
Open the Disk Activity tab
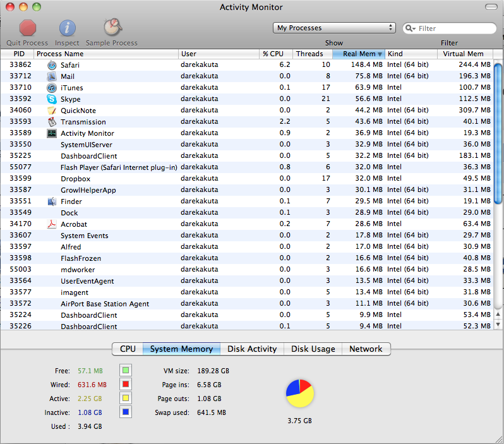(x=252, y=349)
